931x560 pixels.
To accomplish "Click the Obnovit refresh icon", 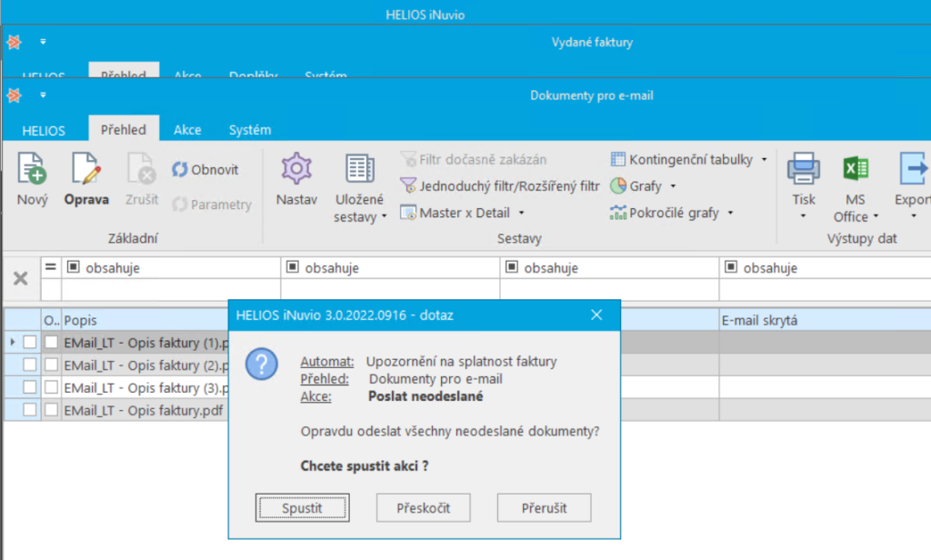I will point(179,170).
